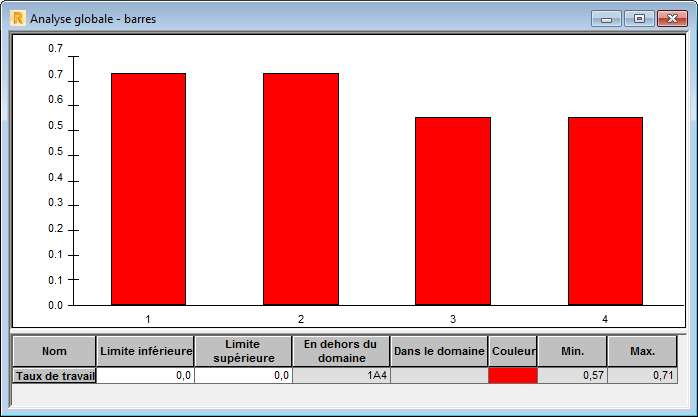The height and width of the screenshot is (417, 698).
Task: Click the 'Limite supérieure' column header
Action: click(x=243, y=351)
